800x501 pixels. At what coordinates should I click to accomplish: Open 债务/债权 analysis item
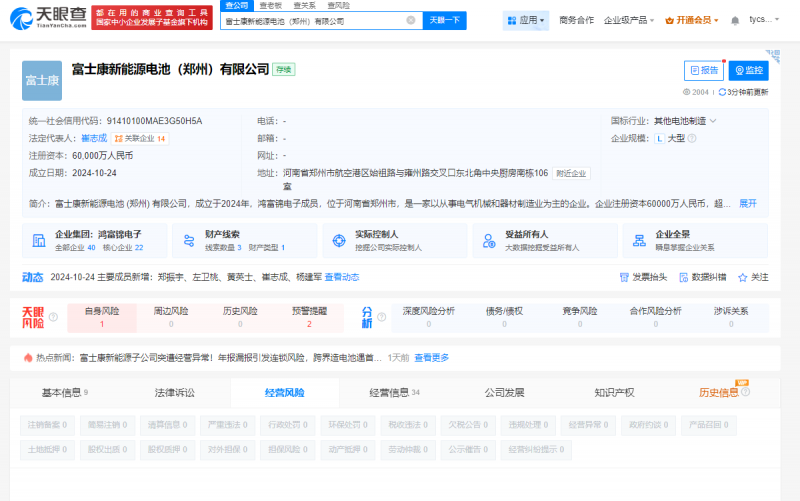[504, 317]
